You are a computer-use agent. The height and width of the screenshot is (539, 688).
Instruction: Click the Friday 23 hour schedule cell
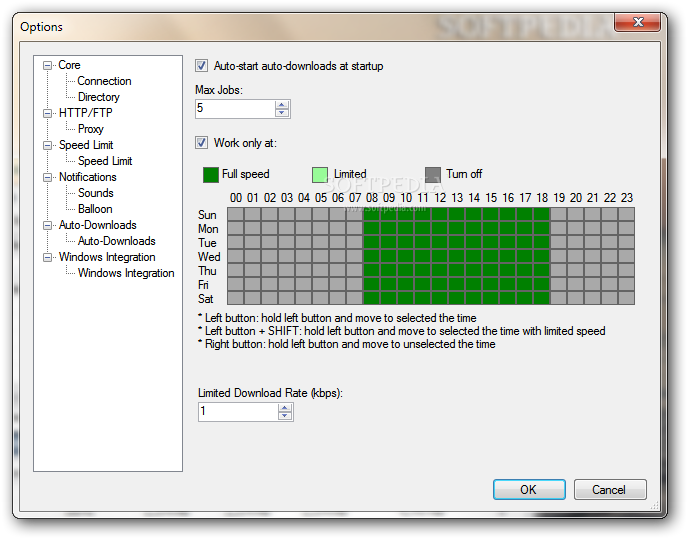627,284
